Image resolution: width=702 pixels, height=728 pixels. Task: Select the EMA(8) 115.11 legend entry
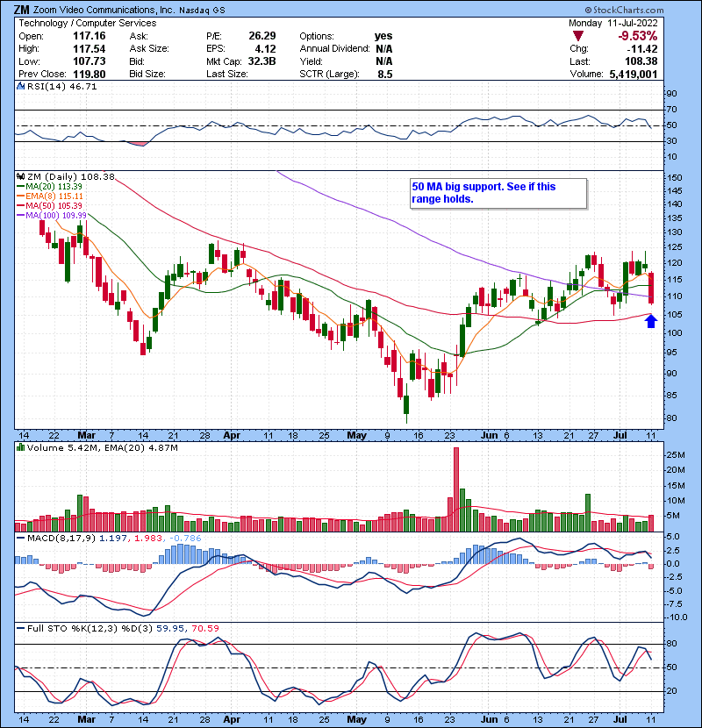[50, 196]
